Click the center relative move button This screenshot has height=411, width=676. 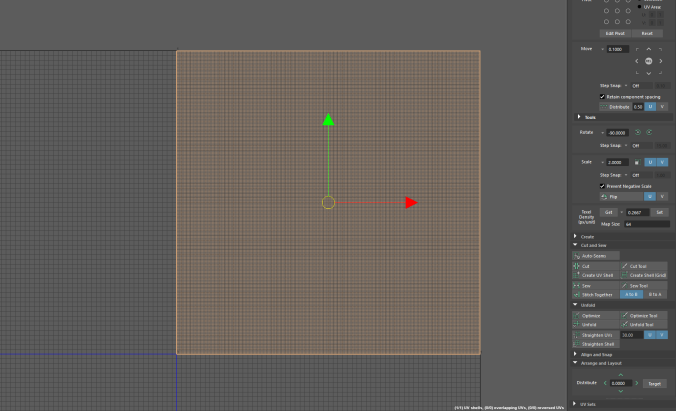point(648,61)
